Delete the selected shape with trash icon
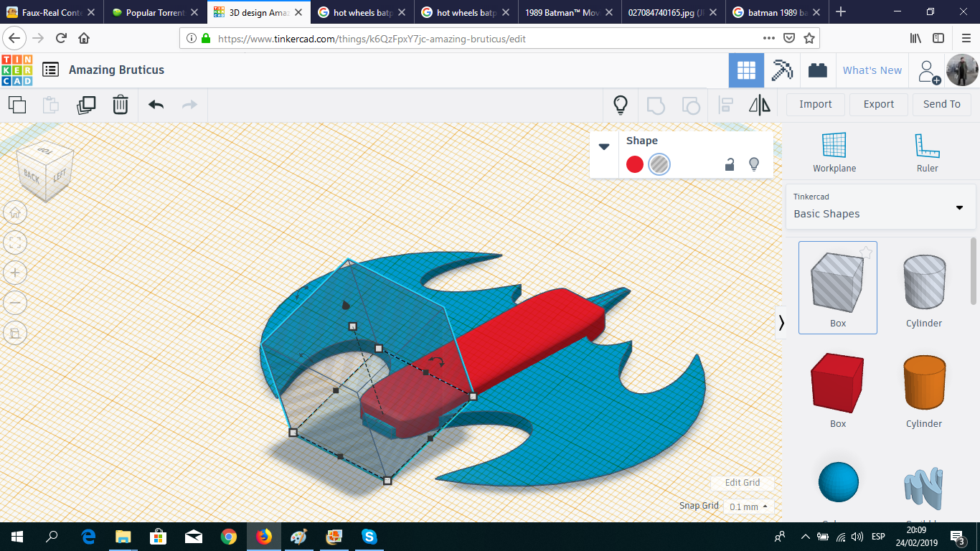Viewport: 980px width, 551px height. point(121,105)
